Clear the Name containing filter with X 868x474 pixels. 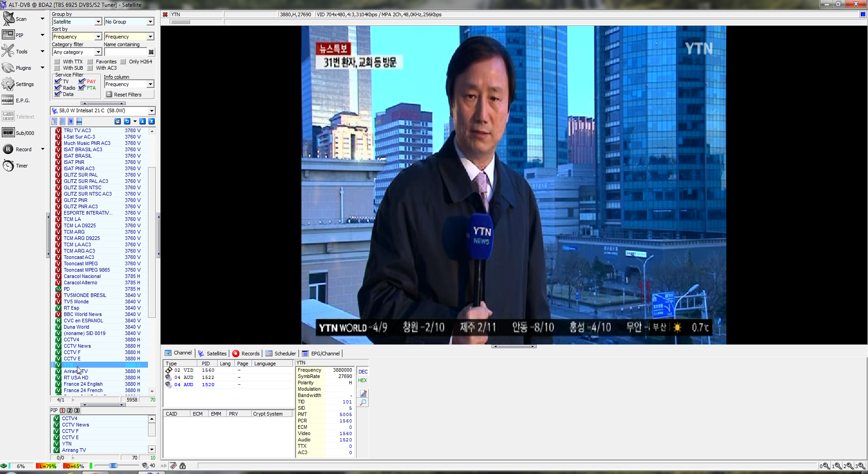point(151,52)
